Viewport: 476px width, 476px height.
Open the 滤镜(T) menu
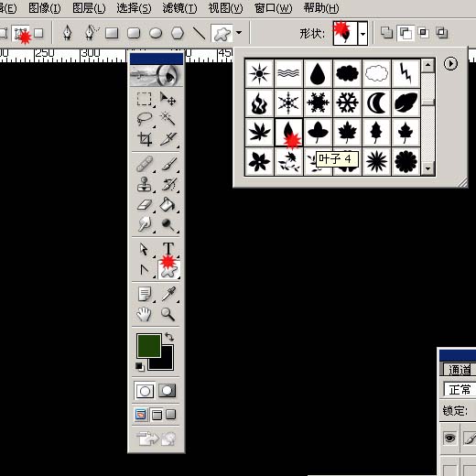[x=179, y=8]
